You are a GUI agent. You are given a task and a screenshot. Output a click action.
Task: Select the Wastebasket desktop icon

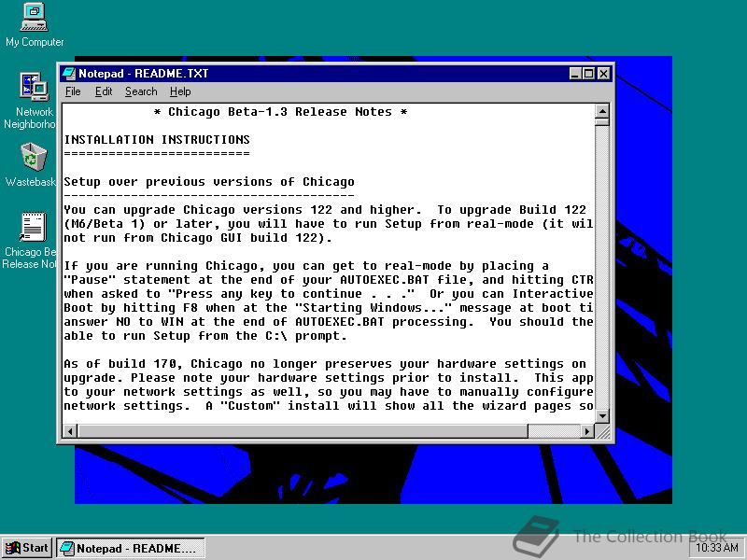(32, 164)
